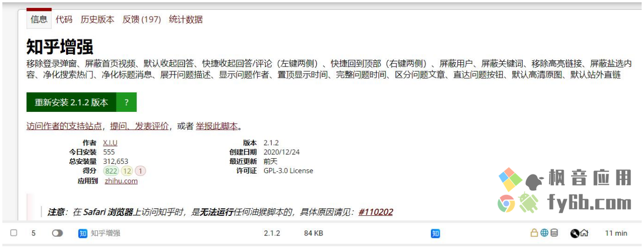Open the script homepage via the house icon
This screenshot has height=249, width=644.
point(584,233)
